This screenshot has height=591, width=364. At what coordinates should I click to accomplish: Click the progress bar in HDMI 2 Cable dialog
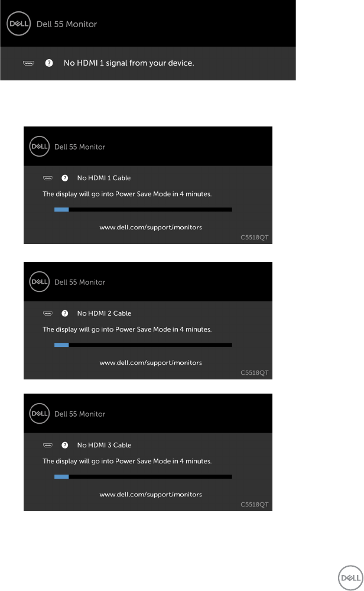(143, 345)
